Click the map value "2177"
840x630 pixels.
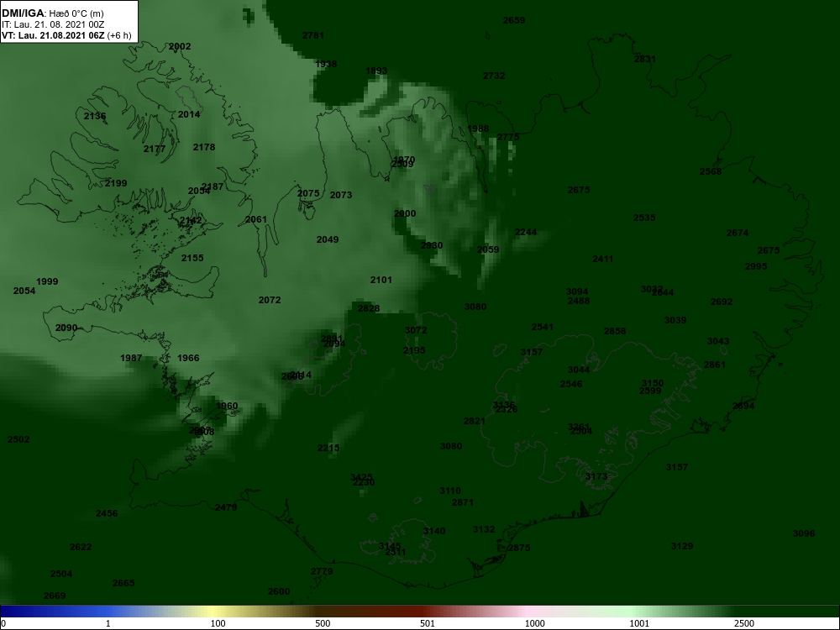(x=155, y=149)
